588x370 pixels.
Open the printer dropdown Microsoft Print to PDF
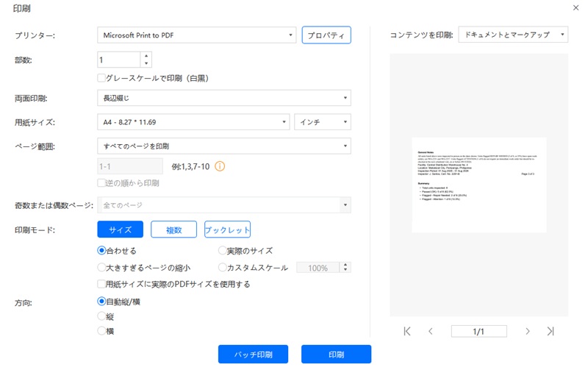(196, 35)
